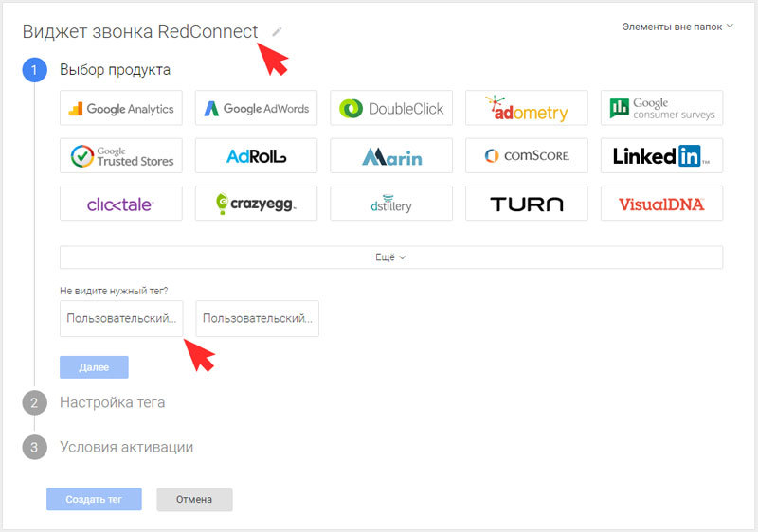Expand more products with Ещё

(x=391, y=257)
